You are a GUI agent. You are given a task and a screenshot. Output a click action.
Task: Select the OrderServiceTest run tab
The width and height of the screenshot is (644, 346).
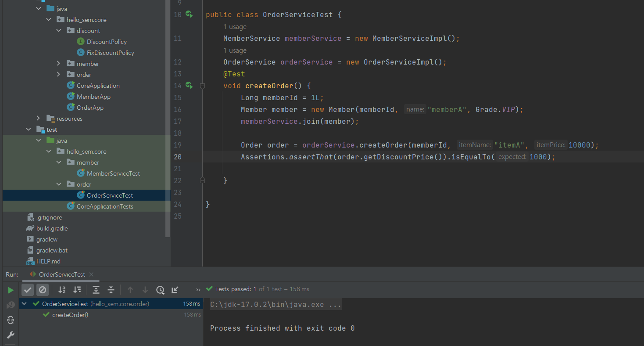click(62, 274)
